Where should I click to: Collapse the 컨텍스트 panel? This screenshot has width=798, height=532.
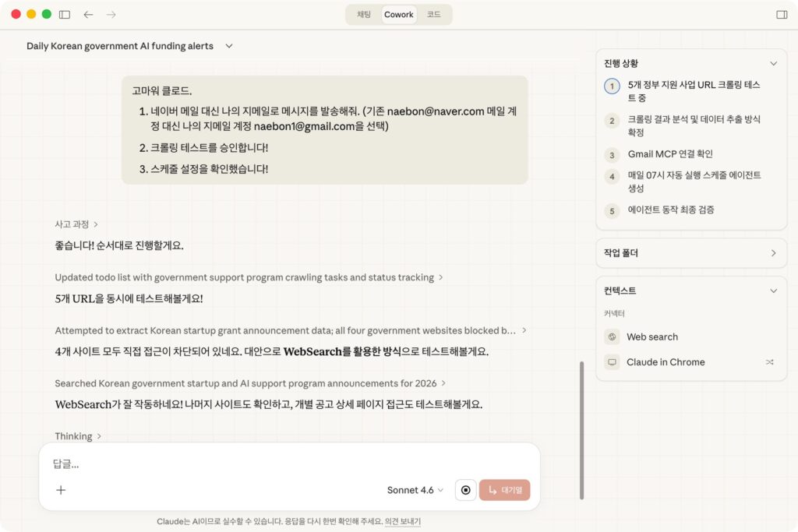click(773, 291)
